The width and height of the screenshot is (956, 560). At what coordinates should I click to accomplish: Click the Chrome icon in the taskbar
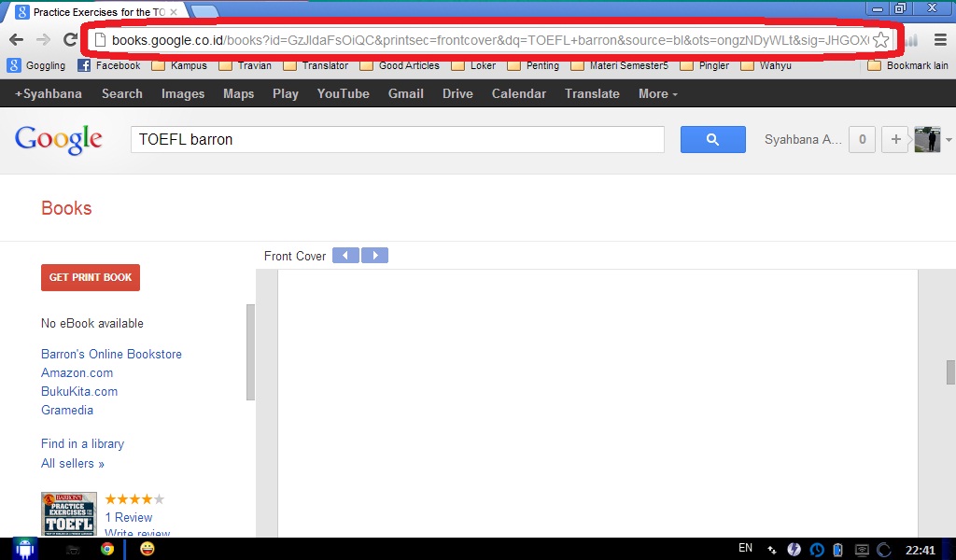point(107,549)
